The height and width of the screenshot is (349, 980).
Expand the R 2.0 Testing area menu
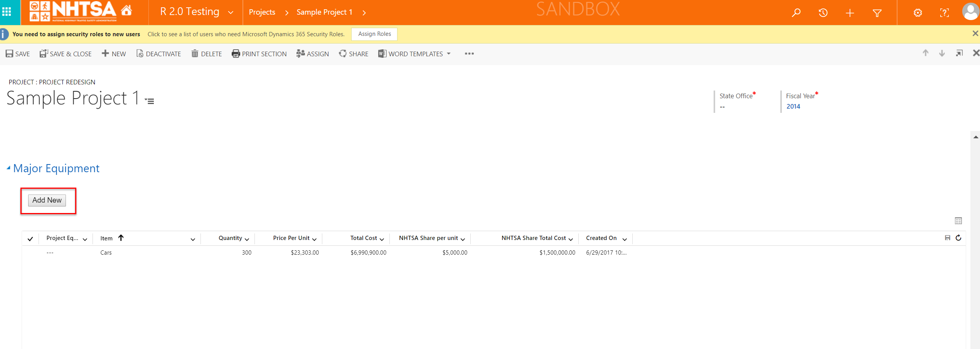coord(231,13)
